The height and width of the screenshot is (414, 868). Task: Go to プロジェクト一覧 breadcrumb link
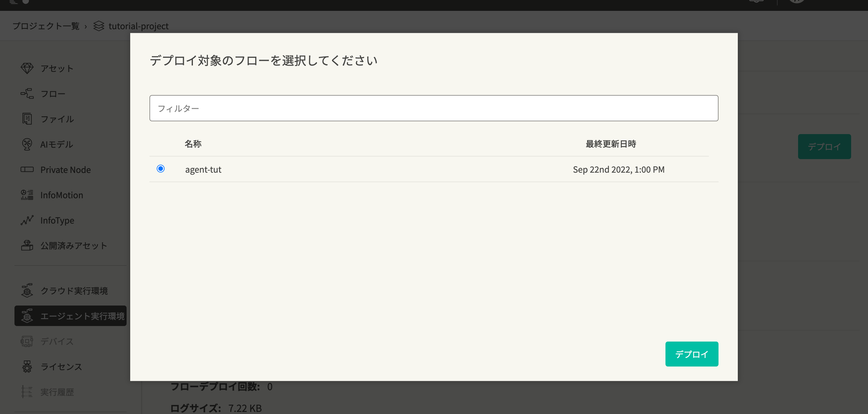[x=46, y=26]
